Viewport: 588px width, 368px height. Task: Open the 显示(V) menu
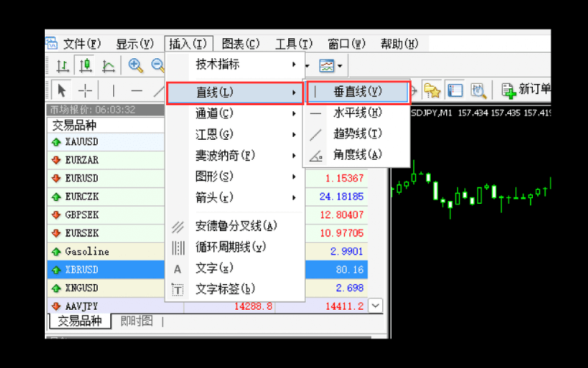(135, 44)
